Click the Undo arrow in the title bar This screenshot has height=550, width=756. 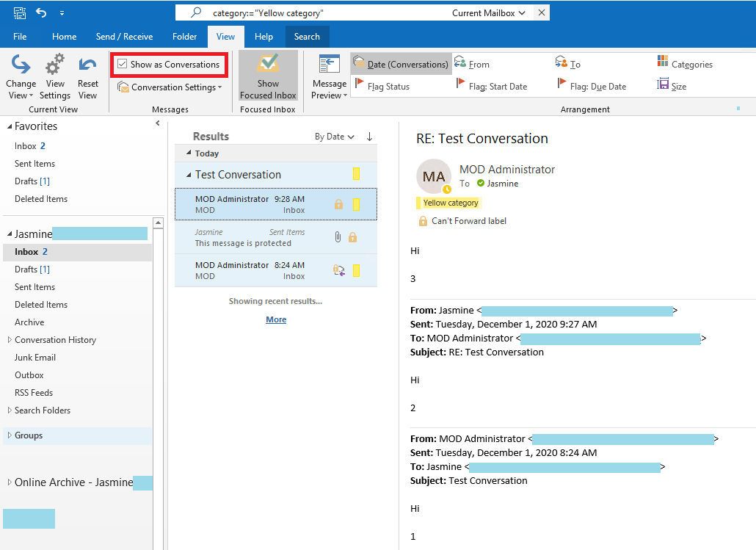(x=41, y=13)
